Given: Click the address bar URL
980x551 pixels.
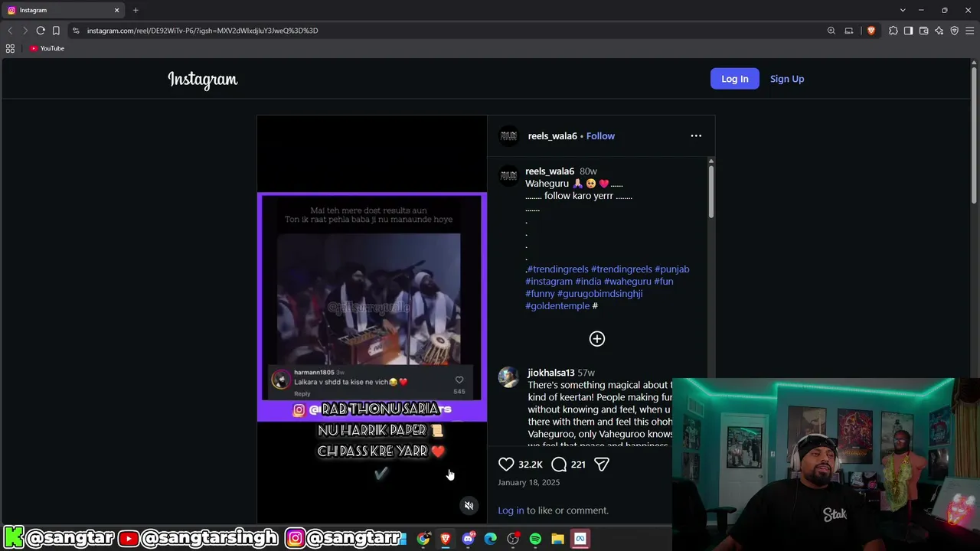Looking at the screenshot, I should pyautogui.click(x=202, y=31).
